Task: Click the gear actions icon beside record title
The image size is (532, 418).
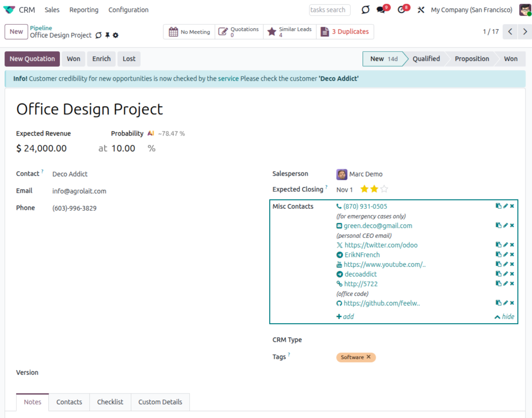Action: [x=116, y=35]
